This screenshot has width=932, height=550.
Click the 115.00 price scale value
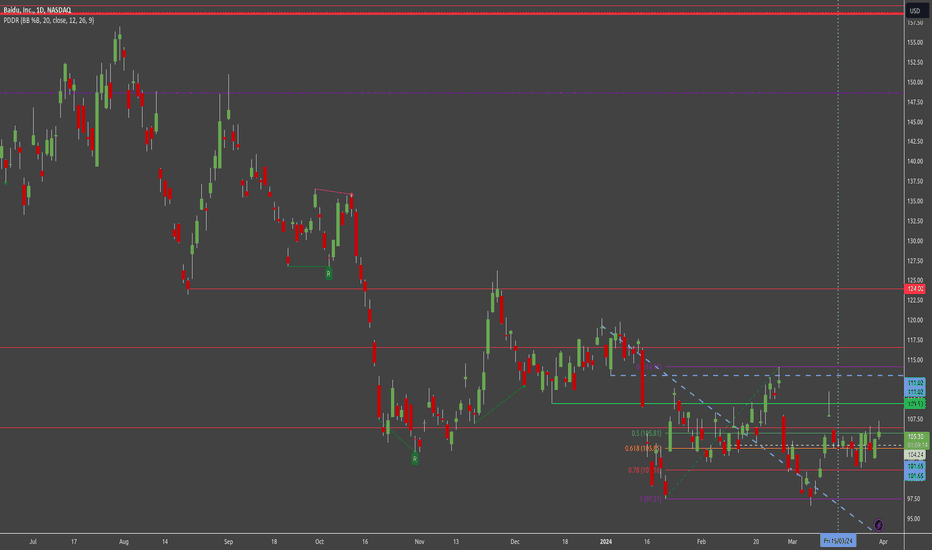tap(915, 360)
